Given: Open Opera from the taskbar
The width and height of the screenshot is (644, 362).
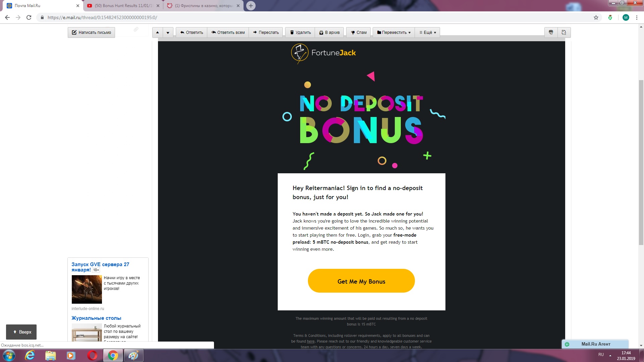Looking at the screenshot, I should click(x=92, y=355).
